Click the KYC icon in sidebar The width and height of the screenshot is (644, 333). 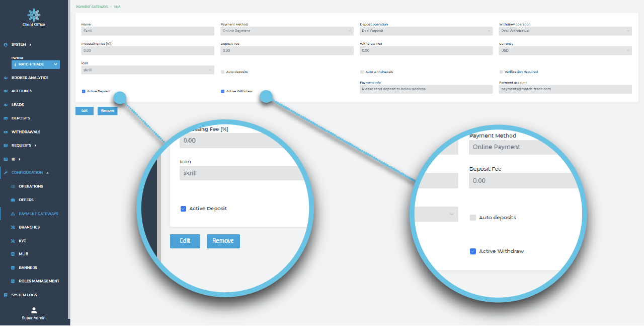click(13, 241)
